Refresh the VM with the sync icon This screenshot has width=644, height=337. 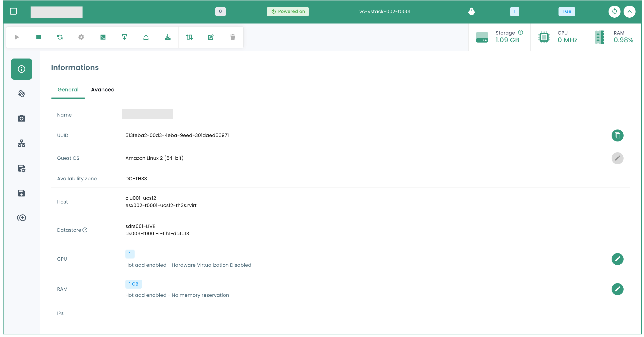(x=614, y=12)
